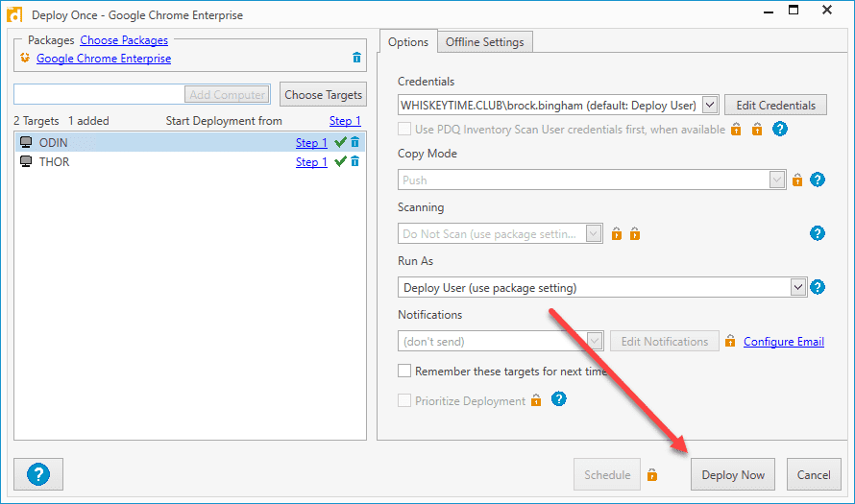Viewport: 855px width, 504px height.
Task: Click Deploy Now button
Action: (x=733, y=474)
